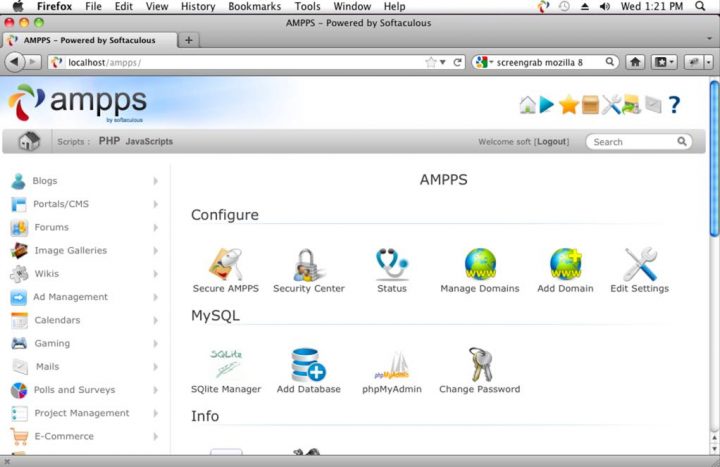
Task: Open the SQLite Manager icon
Action: [225, 366]
